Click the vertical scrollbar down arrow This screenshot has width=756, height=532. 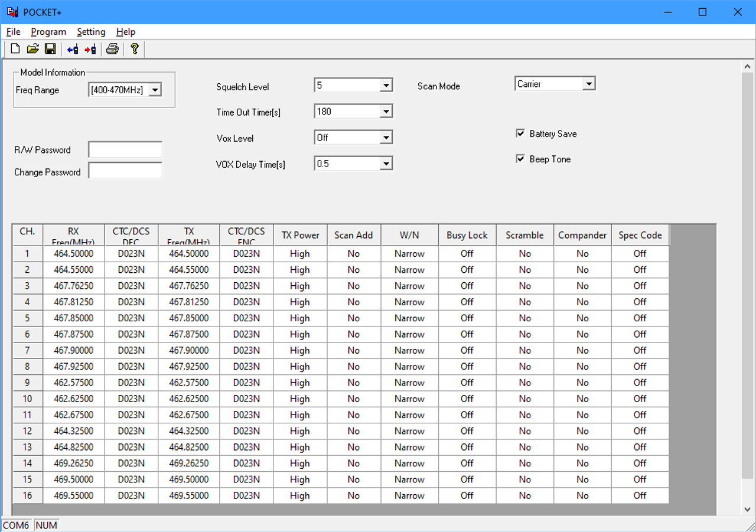point(748,509)
